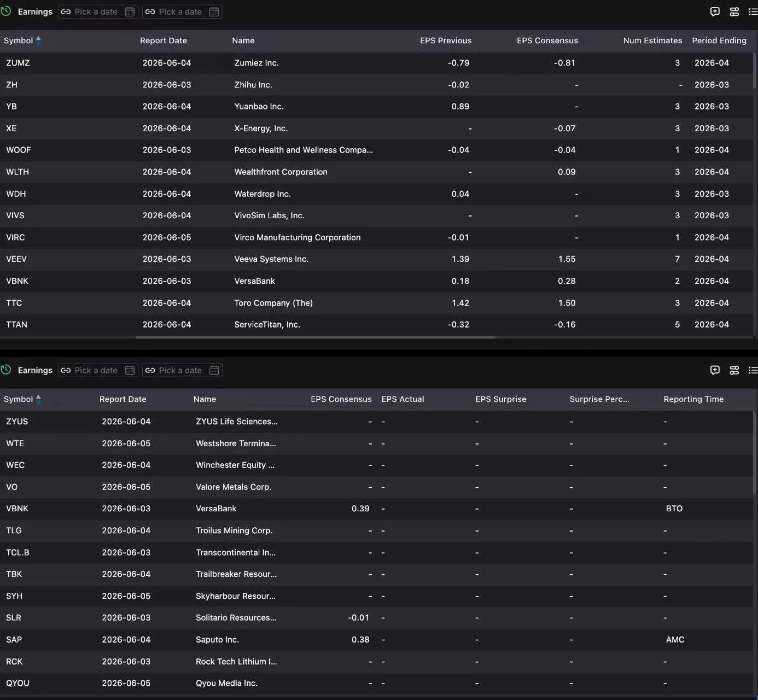Select 'Troilus Mining Corp.' name cell
758x700 pixels.
click(234, 530)
